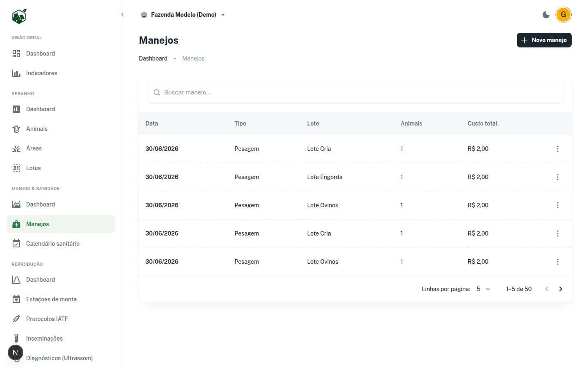Open Animais in the sidebar

61,129
